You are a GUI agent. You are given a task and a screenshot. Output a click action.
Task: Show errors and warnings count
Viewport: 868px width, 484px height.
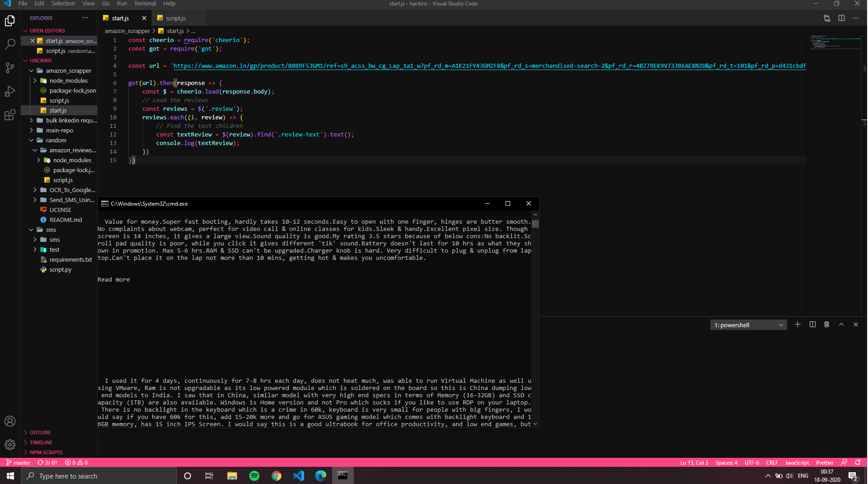tap(76, 462)
